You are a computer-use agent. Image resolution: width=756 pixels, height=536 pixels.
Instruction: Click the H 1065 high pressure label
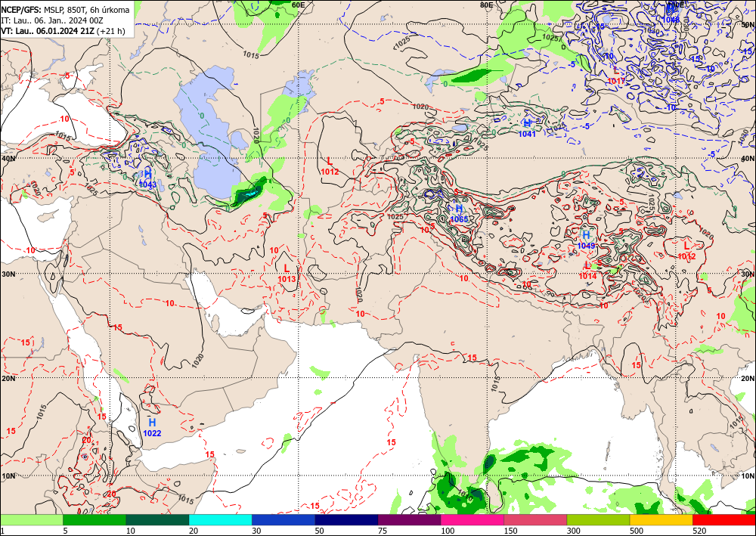point(459,213)
